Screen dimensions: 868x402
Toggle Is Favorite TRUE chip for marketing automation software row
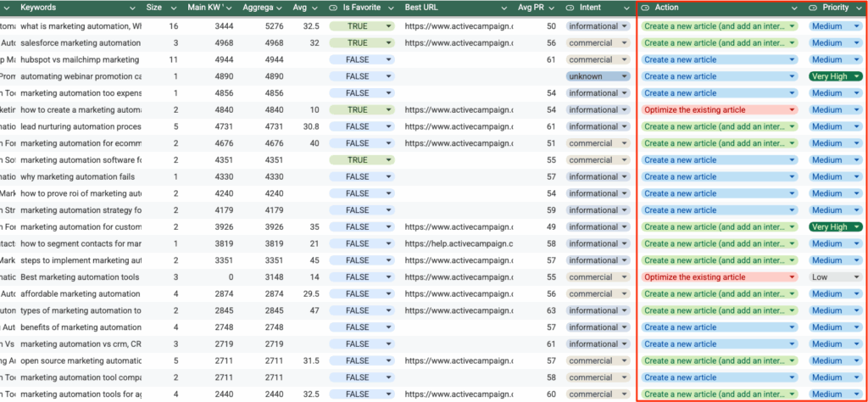[x=361, y=160]
